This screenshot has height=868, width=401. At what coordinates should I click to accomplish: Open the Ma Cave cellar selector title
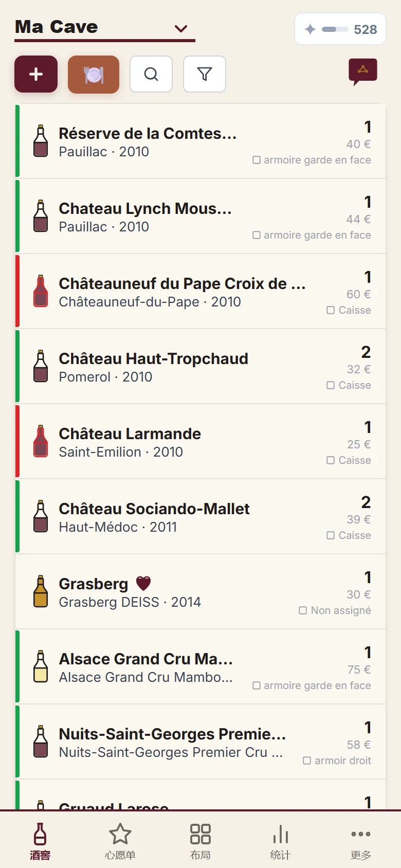pos(57,27)
